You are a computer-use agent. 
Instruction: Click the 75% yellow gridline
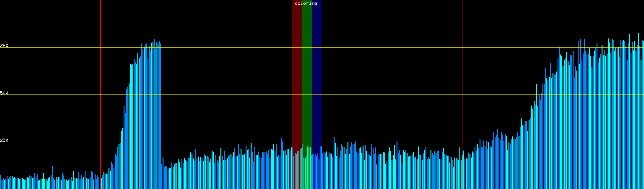pos(377,48)
